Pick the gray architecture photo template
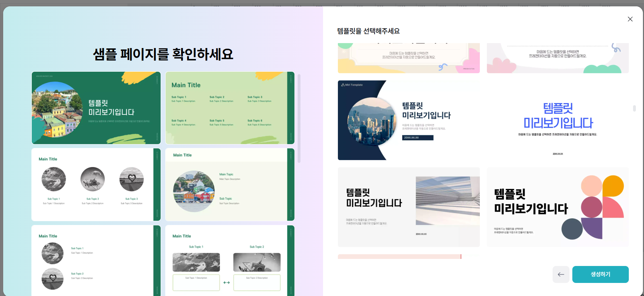644x296 pixels. tap(409, 207)
